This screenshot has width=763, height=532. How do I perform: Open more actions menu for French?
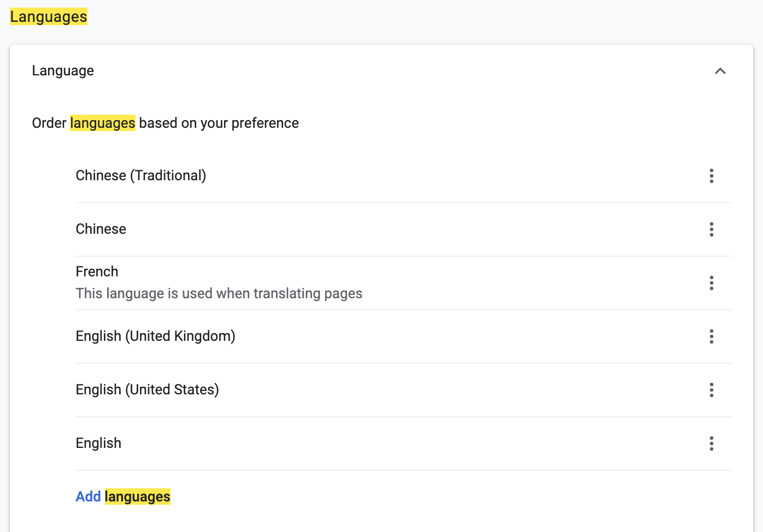point(711,283)
